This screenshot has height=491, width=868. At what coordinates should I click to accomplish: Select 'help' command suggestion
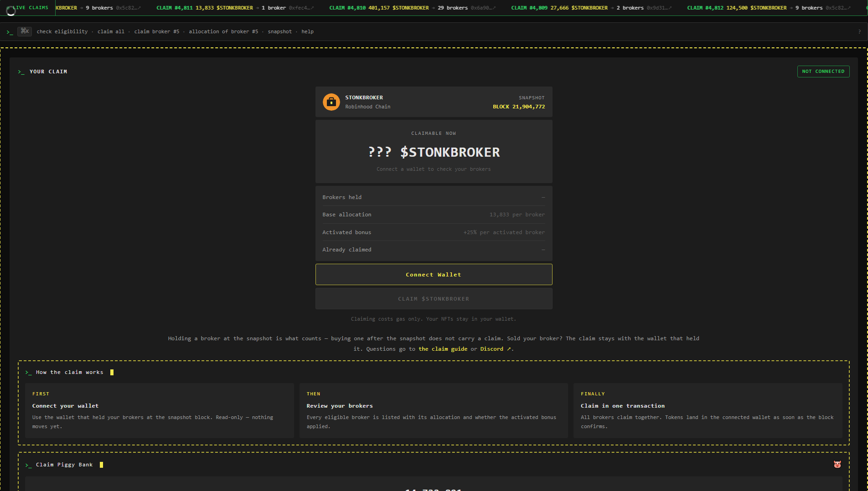pyautogui.click(x=307, y=31)
